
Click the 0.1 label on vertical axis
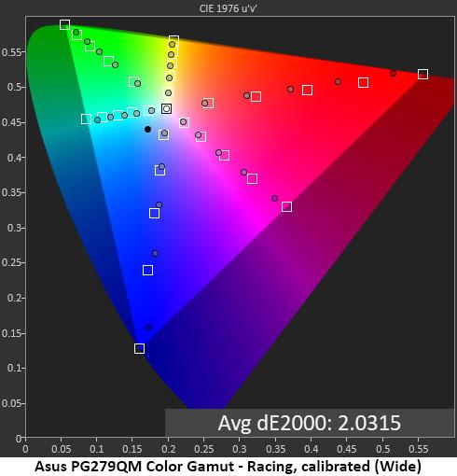pyautogui.click(x=13, y=368)
